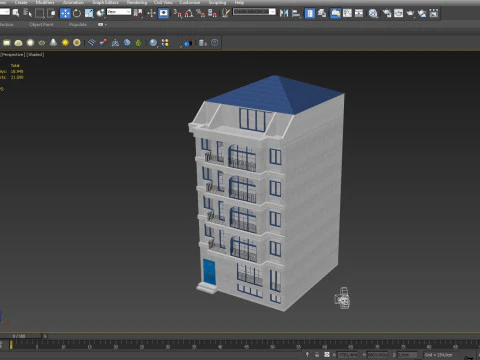This screenshot has width=480, height=360.
Task: Open the Scripting menu
Action: 217,2
